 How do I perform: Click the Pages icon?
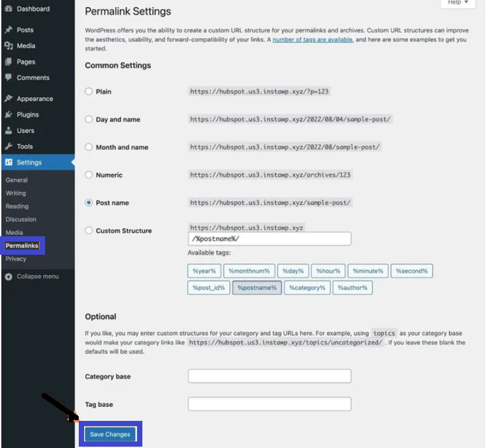click(9, 62)
